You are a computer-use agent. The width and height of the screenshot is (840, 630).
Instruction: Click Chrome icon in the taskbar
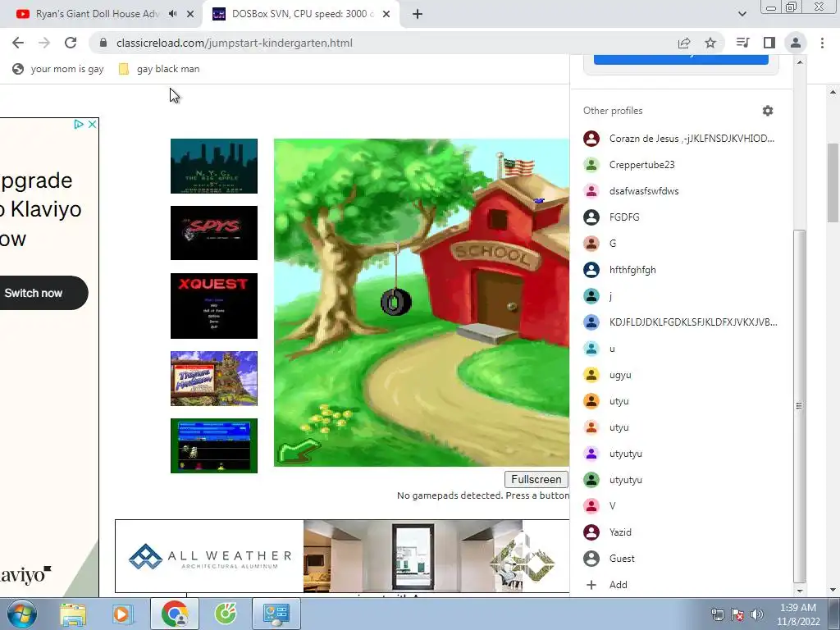[x=175, y=614]
